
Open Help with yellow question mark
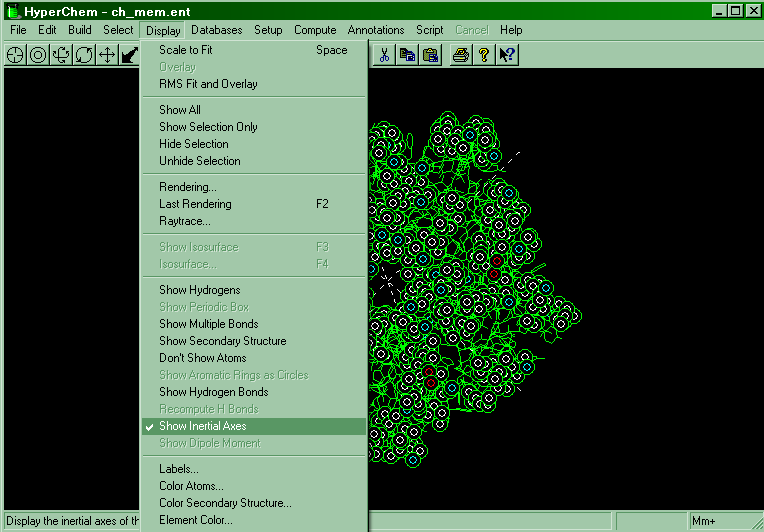tap(483, 55)
